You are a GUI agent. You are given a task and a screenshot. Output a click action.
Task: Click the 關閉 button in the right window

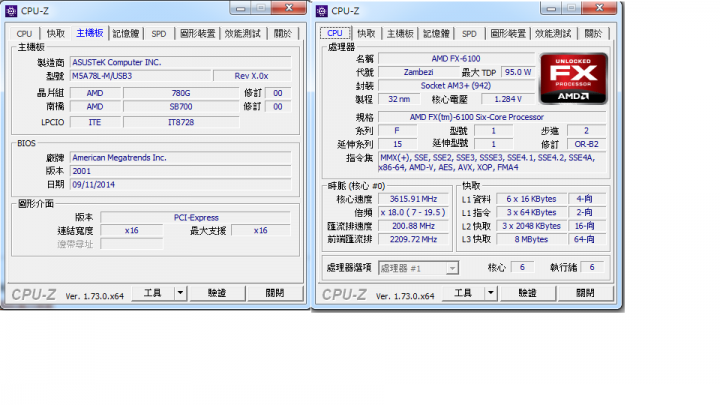pos(585,293)
